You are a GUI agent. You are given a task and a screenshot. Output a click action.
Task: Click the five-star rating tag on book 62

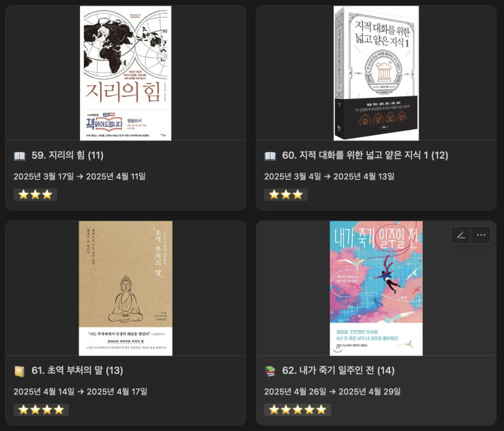[298, 410]
